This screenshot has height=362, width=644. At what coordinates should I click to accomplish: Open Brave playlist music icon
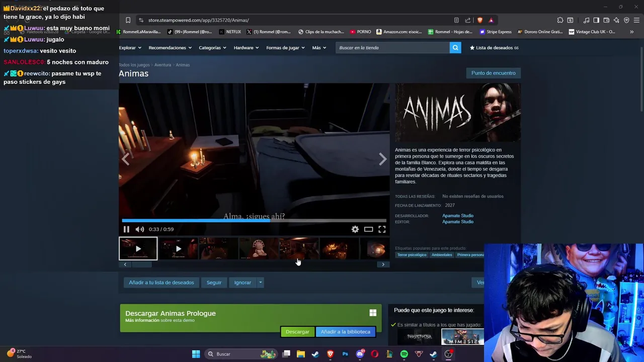pyautogui.click(x=587, y=20)
